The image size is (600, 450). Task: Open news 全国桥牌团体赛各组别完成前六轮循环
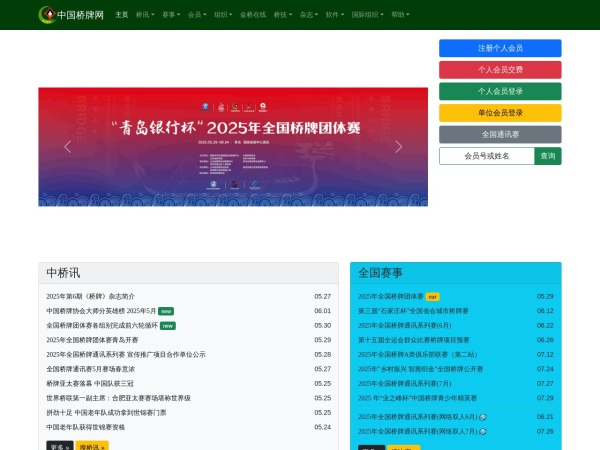pyautogui.click(x=102, y=326)
